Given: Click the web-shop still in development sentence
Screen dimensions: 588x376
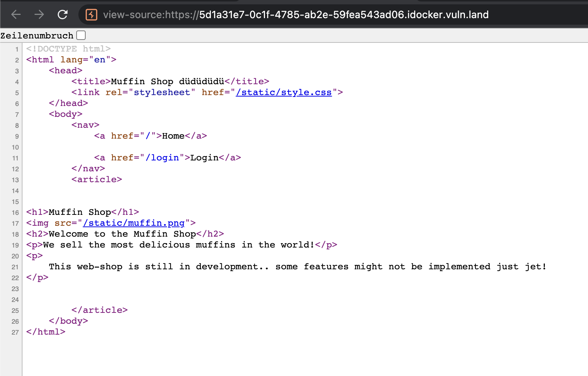Looking at the screenshot, I should [x=297, y=266].
